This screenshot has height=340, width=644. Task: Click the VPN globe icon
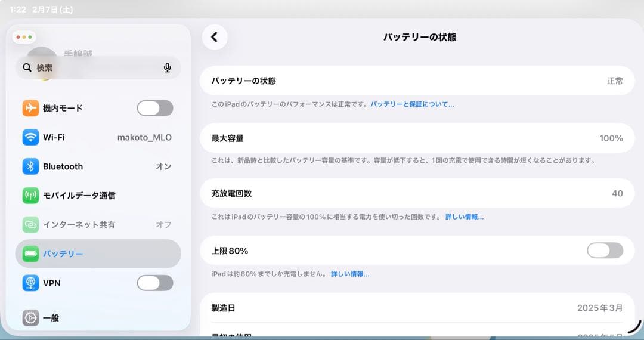pyautogui.click(x=30, y=283)
